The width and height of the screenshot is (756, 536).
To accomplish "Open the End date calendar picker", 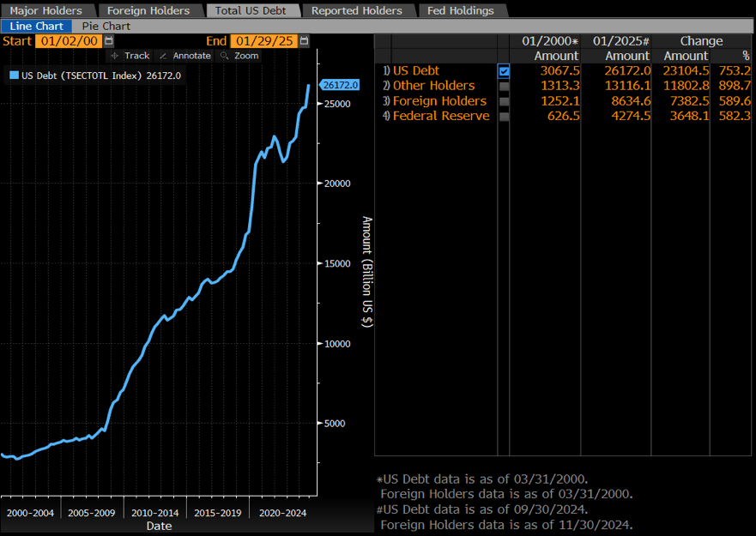I will pyautogui.click(x=305, y=41).
